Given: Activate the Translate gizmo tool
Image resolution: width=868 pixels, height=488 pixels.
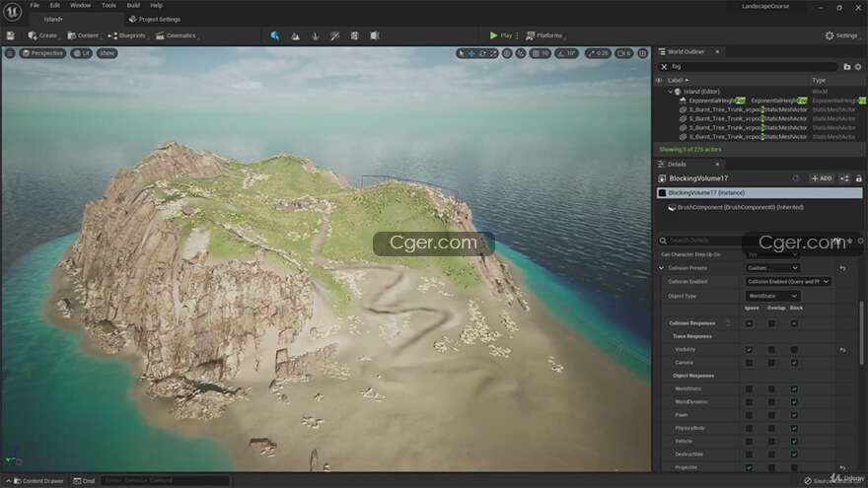Looking at the screenshot, I should click(x=471, y=53).
